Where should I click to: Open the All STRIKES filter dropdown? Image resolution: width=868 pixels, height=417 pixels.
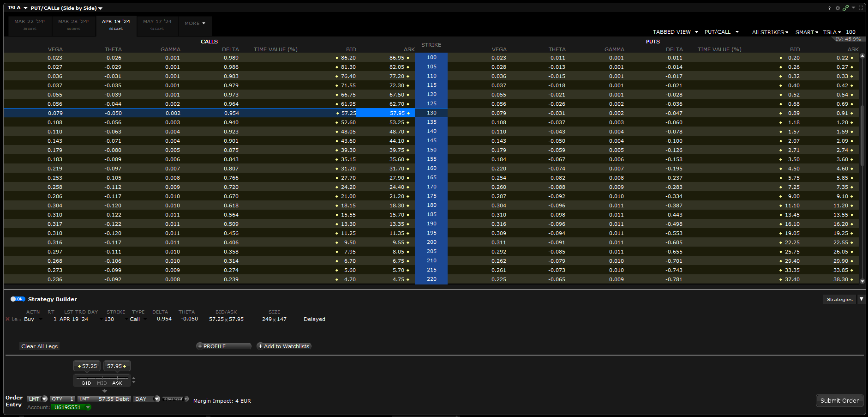(x=770, y=32)
